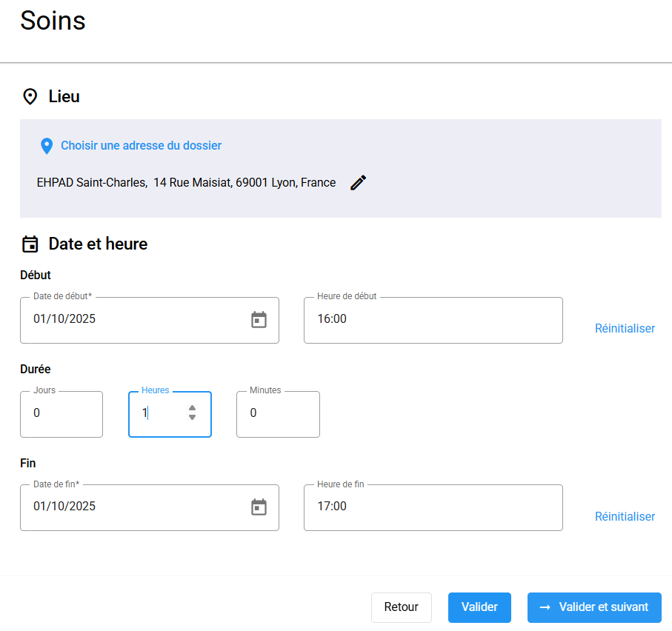
Task: Focus the Date de fin text field
Action: tap(133, 507)
